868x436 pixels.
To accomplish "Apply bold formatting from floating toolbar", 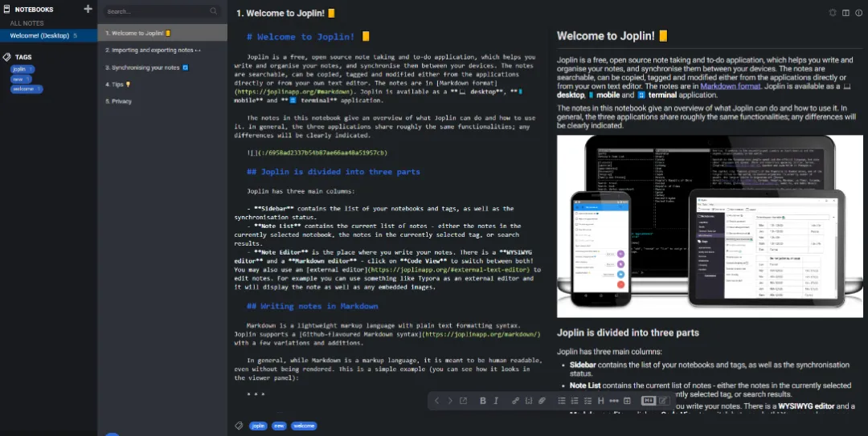I will [483, 401].
